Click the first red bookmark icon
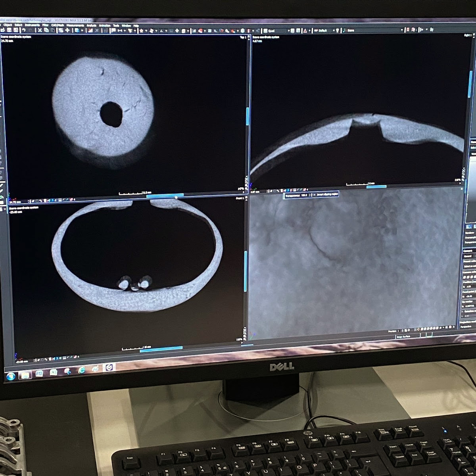 [x=408, y=30]
